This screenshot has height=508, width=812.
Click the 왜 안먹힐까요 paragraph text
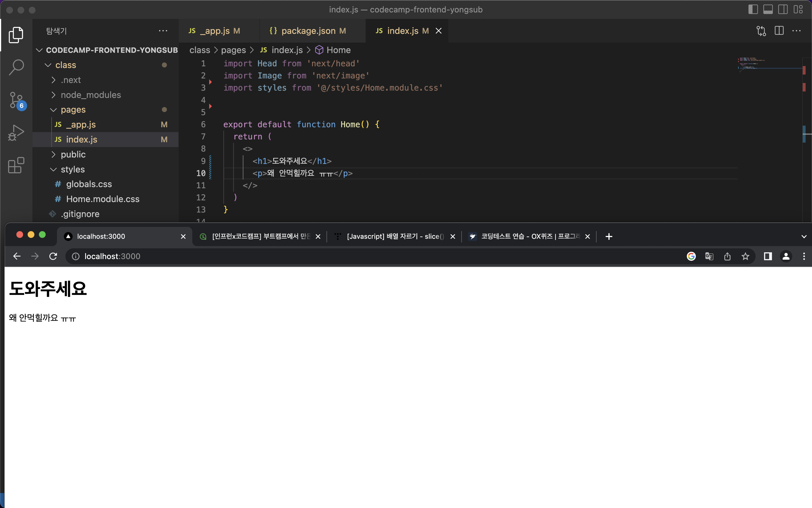click(42, 317)
